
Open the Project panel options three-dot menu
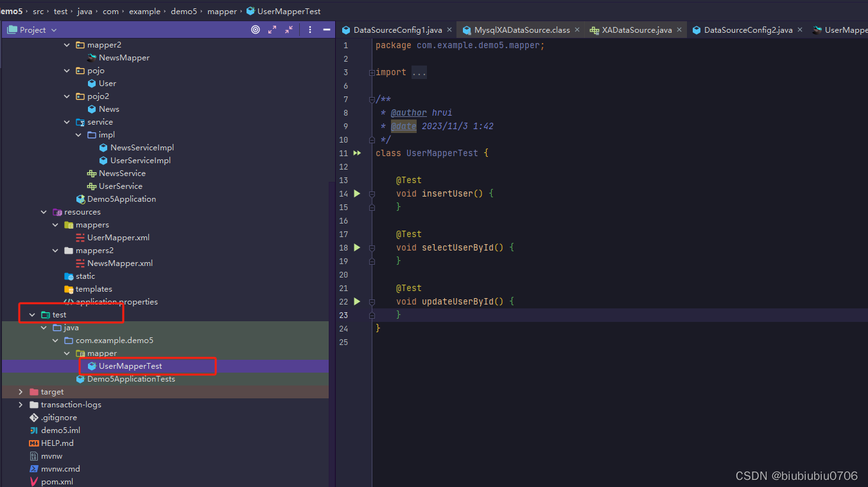point(310,30)
